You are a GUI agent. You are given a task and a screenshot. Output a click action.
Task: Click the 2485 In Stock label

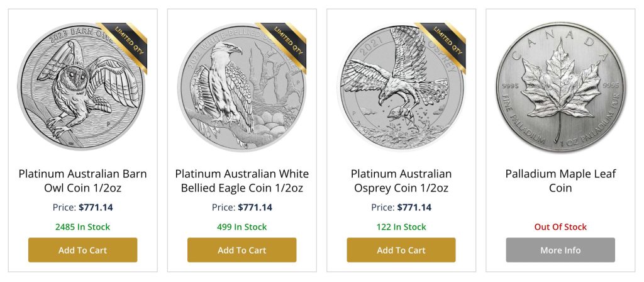(x=83, y=227)
